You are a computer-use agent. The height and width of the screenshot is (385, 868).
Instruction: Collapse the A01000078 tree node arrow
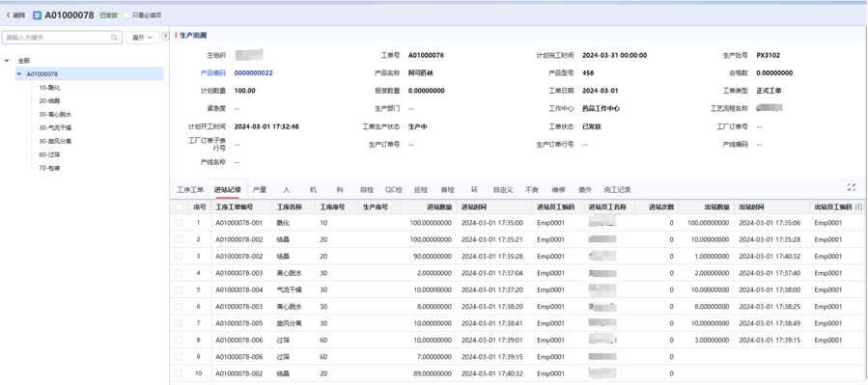click(18, 73)
